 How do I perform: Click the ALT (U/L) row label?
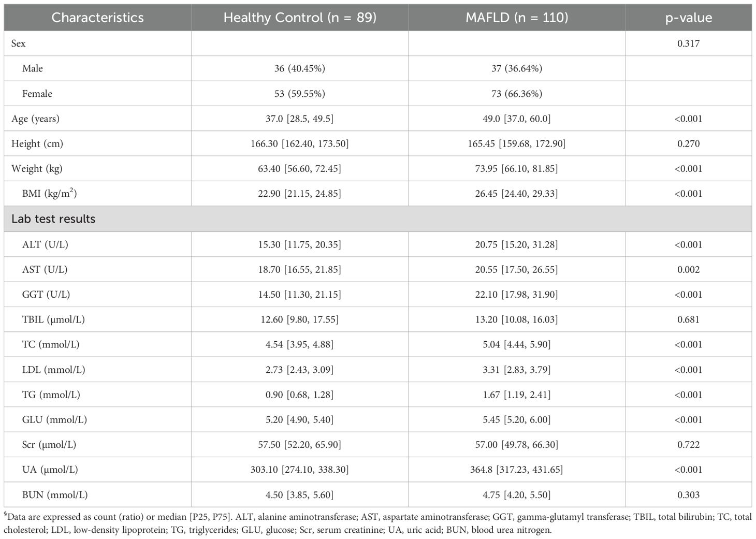point(45,244)
